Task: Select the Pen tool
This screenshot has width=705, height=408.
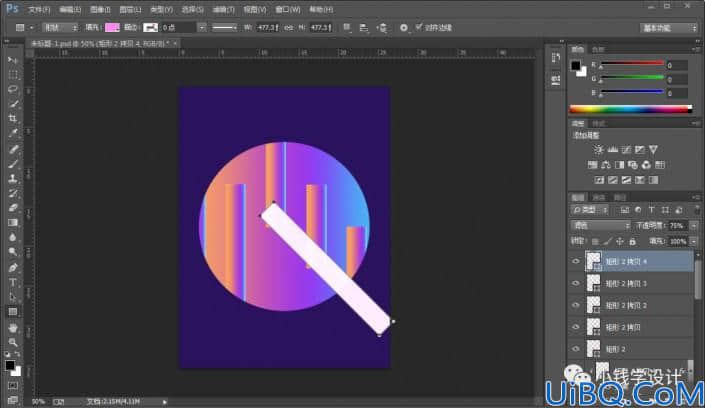Action: (13, 268)
